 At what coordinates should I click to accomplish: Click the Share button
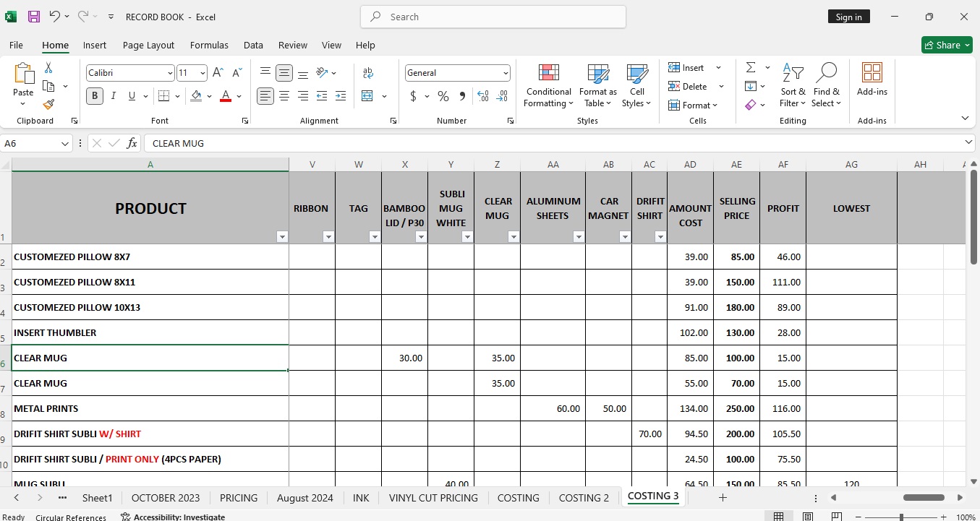pos(947,45)
